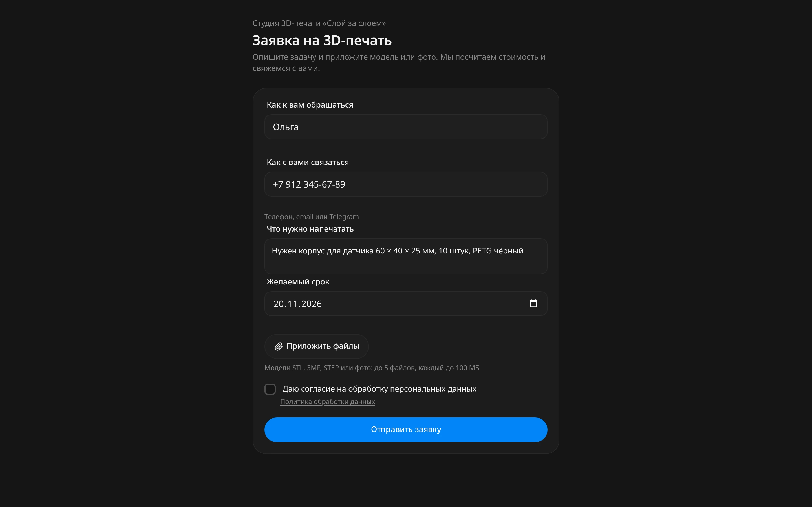The image size is (812, 507).
Task: Click the paperclip attachment icon
Action: (x=279, y=346)
